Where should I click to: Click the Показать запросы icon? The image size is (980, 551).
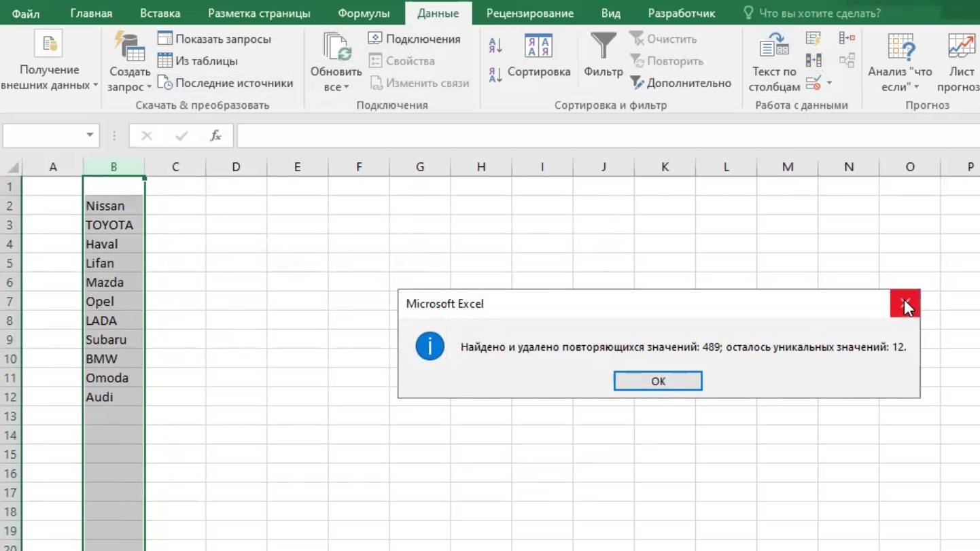(x=164, y=39)
